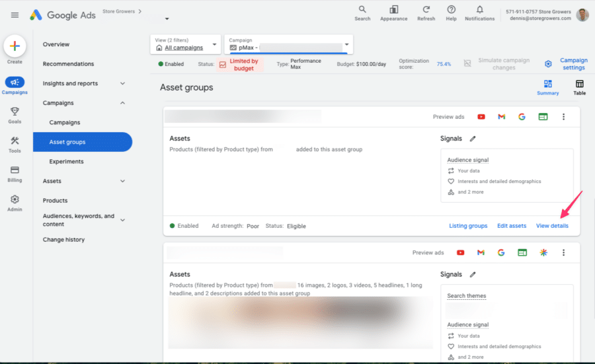Open the Appearance settings icon
This screenshot has width=595, height=364.
(393, 13)
